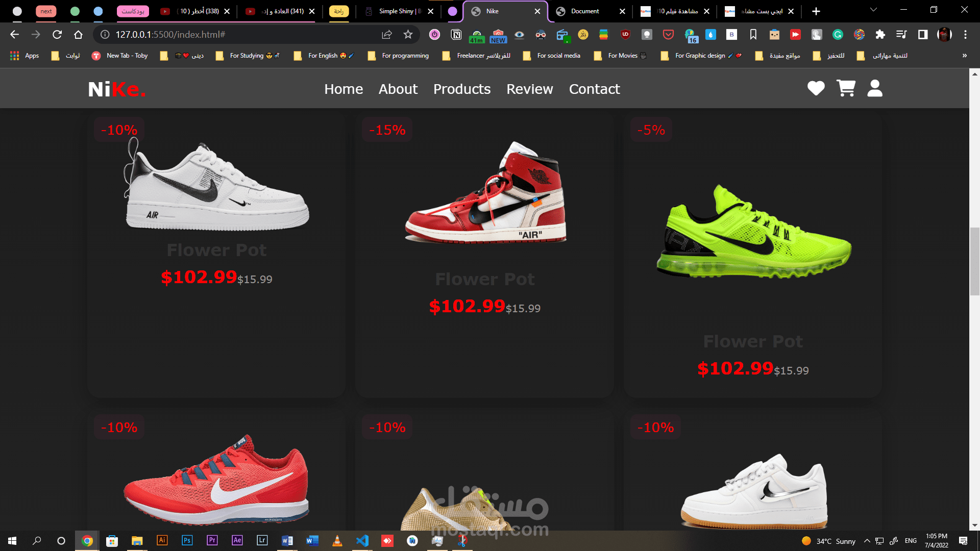Show hidden system tray icons
This screenshot has width=980, height=551.
(x=867, y=541)
